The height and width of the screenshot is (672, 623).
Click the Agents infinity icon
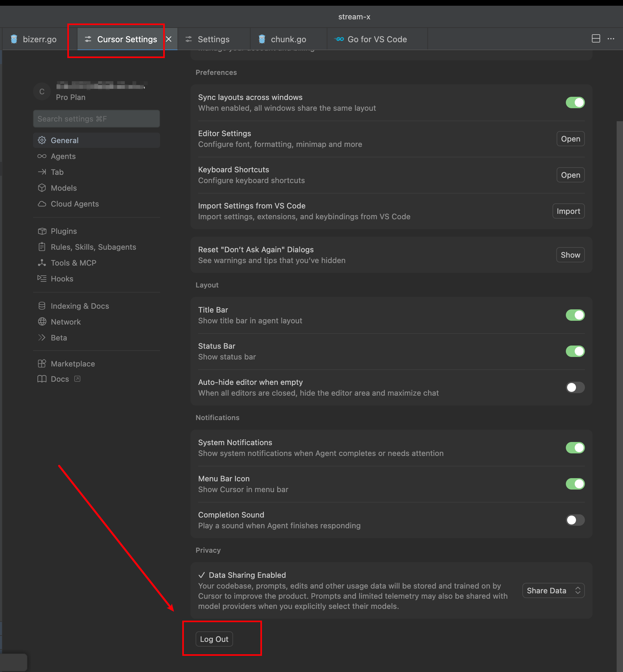[x=42, y=156]
